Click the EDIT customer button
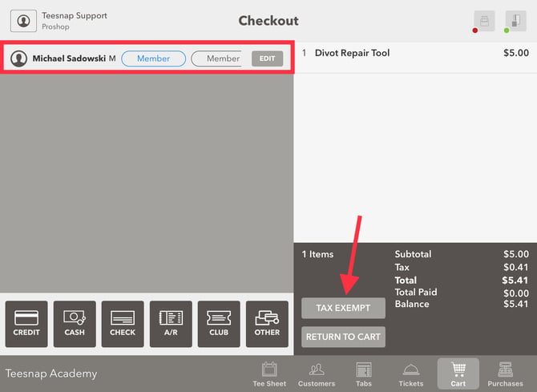 point(267,59)
